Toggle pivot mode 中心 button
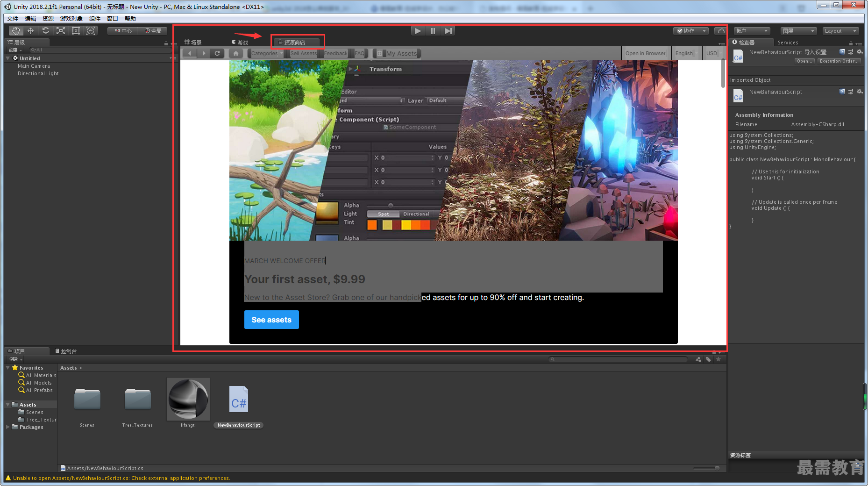Viewport: 868px width, 486px height. [122, 31]
